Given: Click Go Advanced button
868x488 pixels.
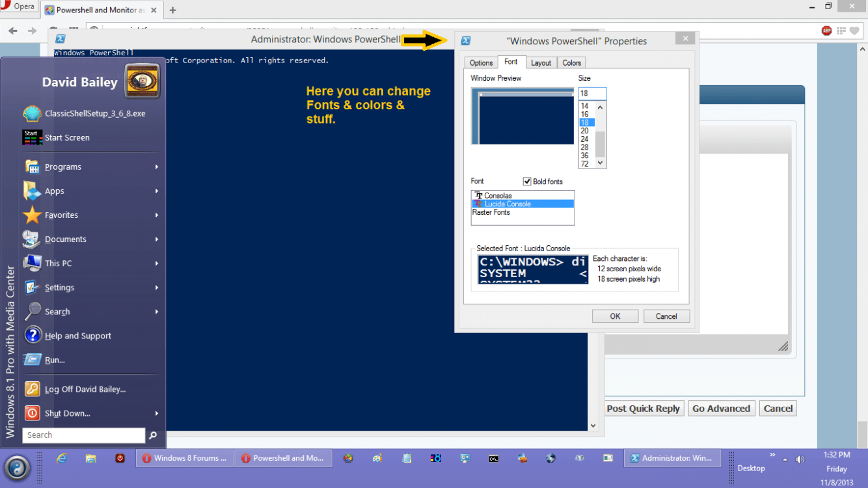Looking at the screenshot, I should (721, 409).
